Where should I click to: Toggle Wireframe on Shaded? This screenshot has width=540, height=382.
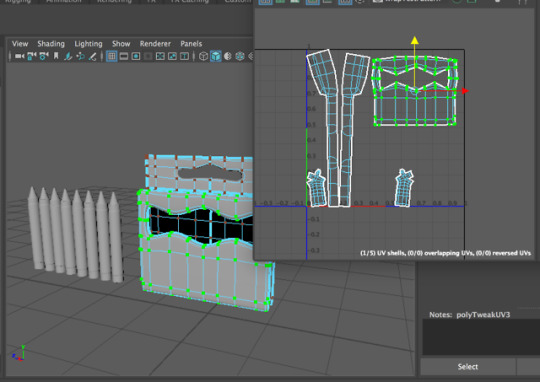240,56
